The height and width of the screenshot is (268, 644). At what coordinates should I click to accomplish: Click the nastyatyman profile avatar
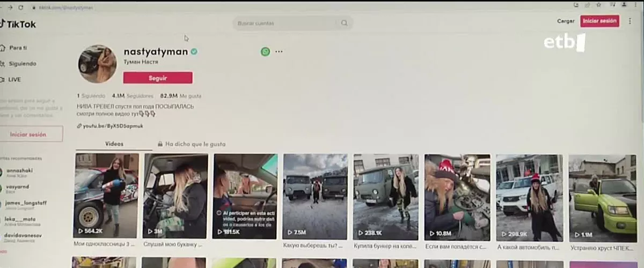[97, 64]
